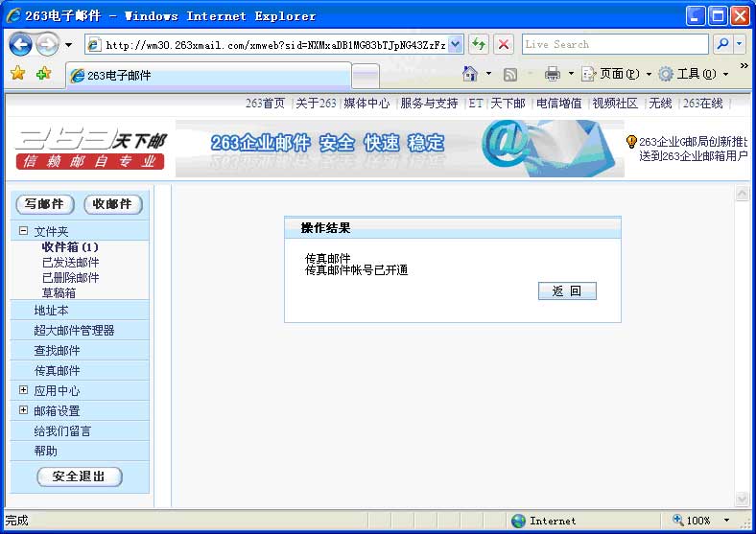
Task: Open the 服务与支持 link
Action: (x=429, y=104)
